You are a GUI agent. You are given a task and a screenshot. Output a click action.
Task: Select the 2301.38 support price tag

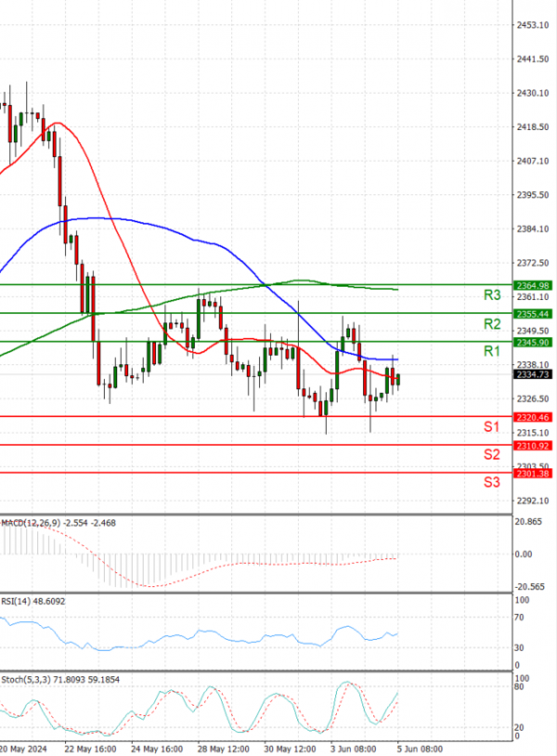click(x=533, y=474)
